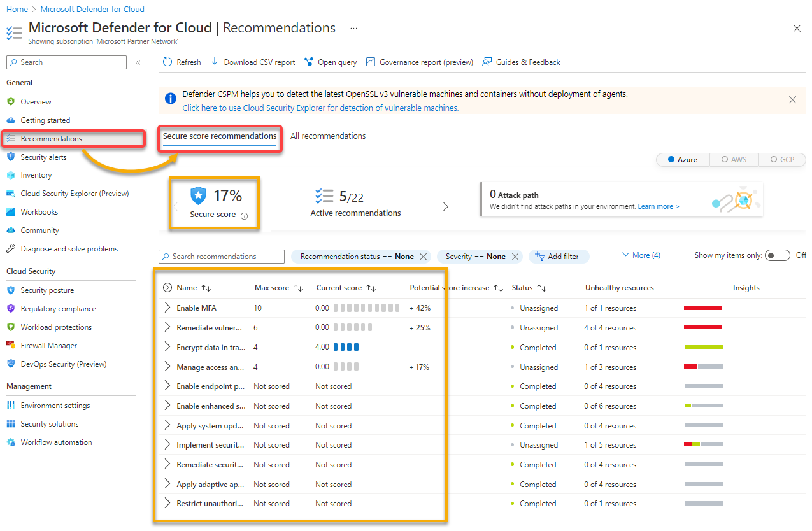Click the Workload protections shield icon
The image size is (812, 531).
coord(11,327)
